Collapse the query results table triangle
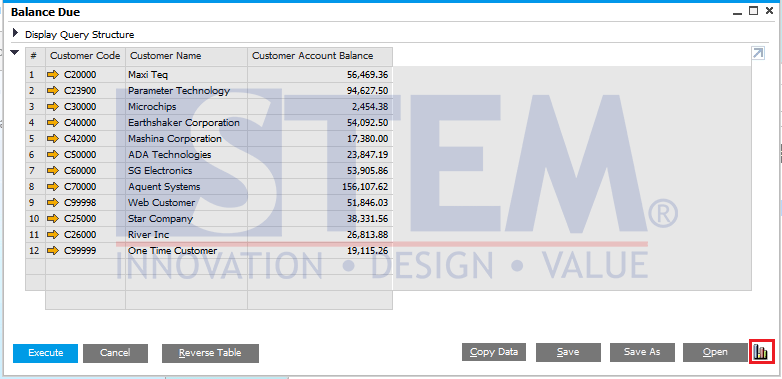782x379 pixels. (x=15, y=52)
